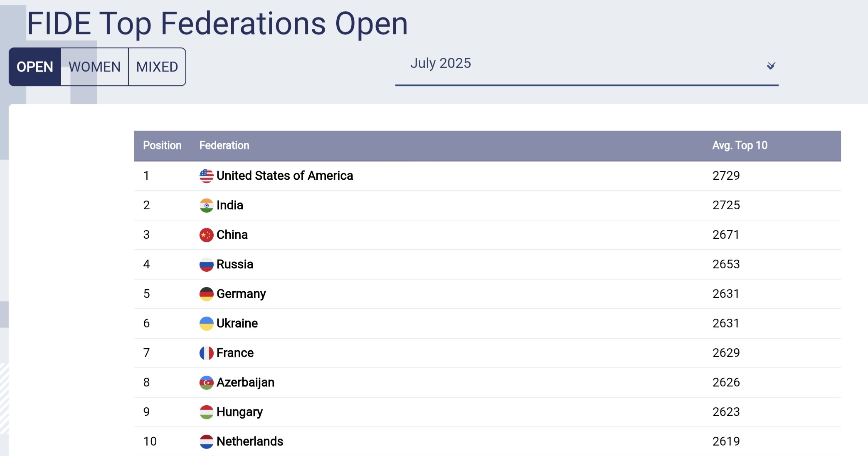Viewport: 868px width, 456px height.
Task: Switch to the MIXED rankings tab
Action: pyautogui.click(x=157, y=67)
